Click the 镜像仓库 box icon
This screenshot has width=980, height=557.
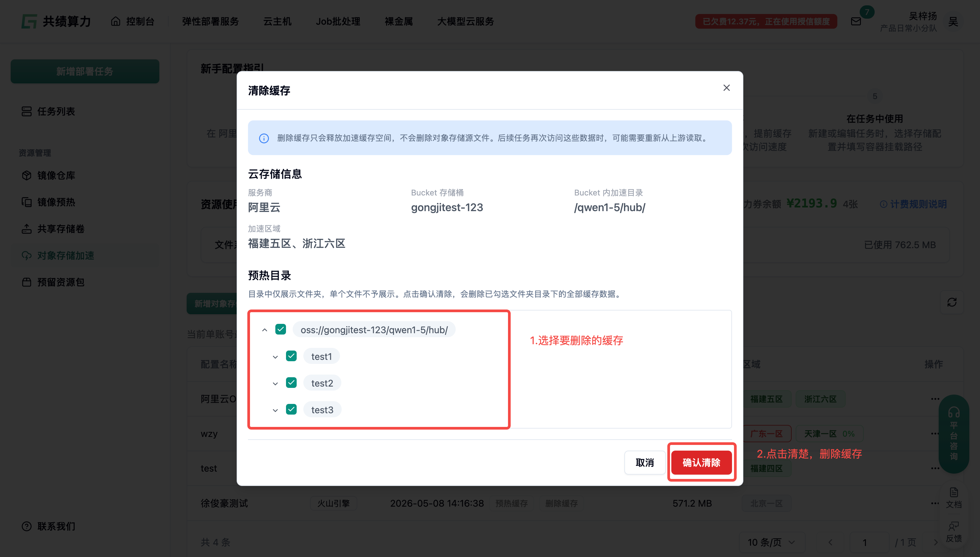(26, 175)
